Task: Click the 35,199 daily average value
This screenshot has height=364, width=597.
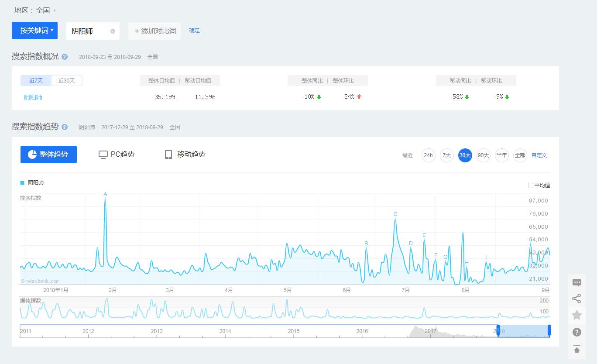Action: coord(165,97)
